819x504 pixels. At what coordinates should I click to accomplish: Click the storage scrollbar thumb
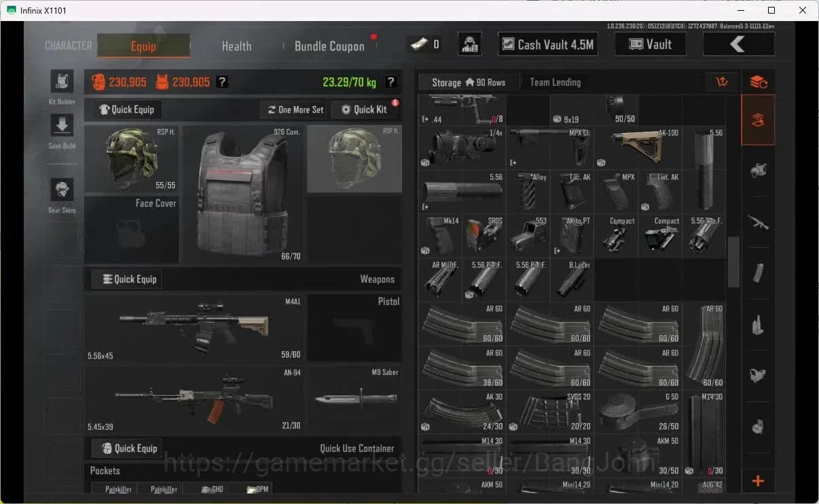733,262
